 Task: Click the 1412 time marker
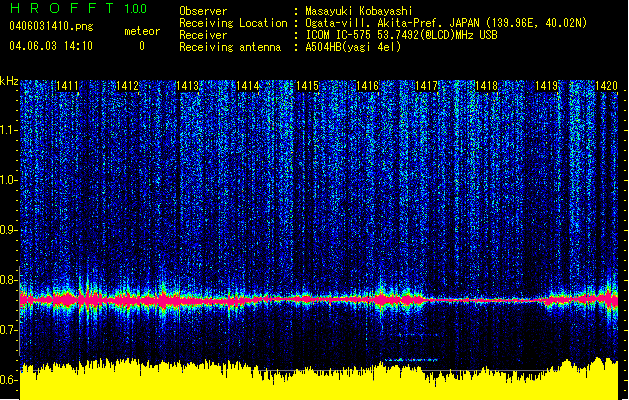point(127,86)
